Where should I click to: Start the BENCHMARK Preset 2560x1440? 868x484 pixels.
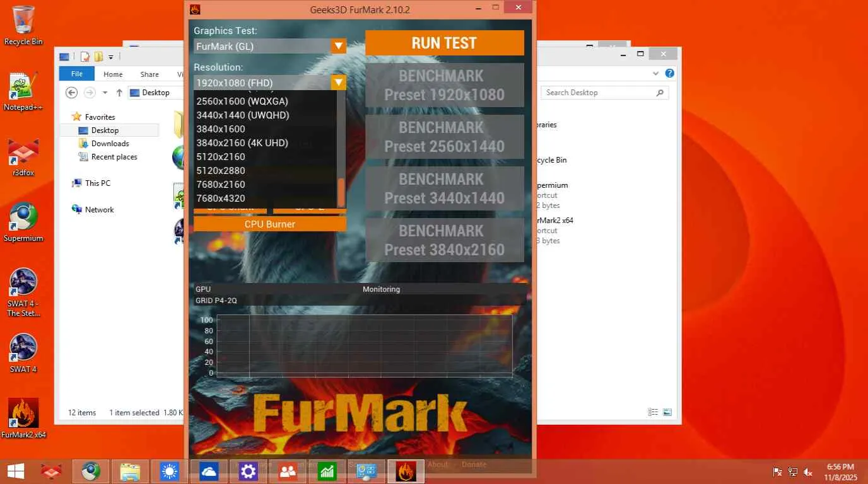pyautogui.click(x=445, y=137)
